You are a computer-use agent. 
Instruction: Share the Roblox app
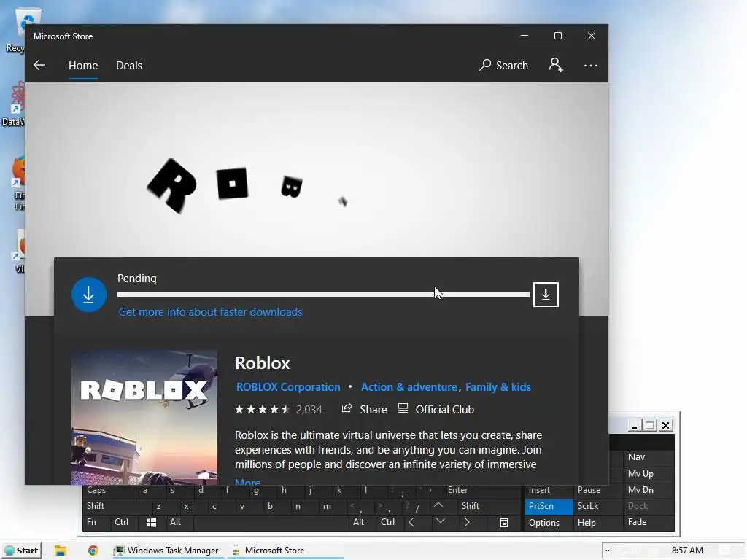(365, 409)
